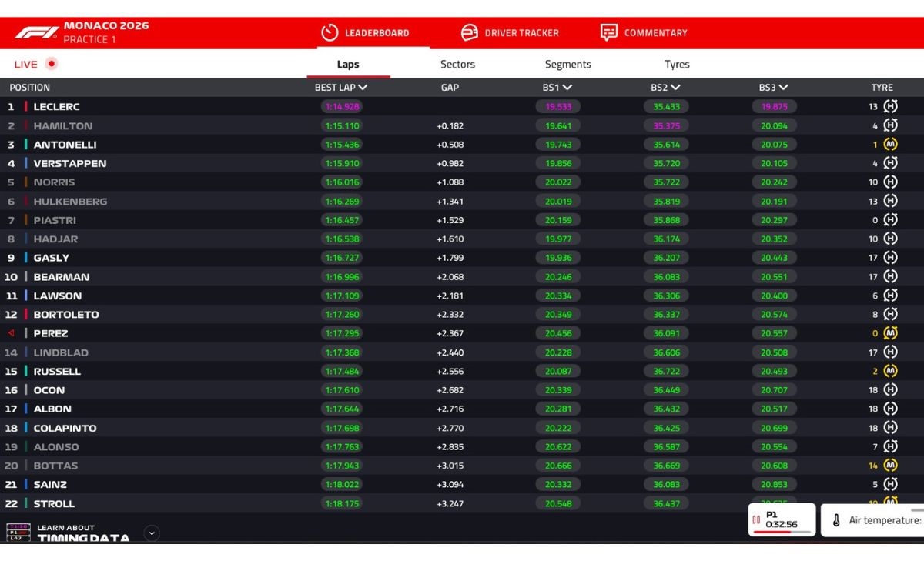Viewport: 924px width, 561px height.
Task: Click the GAP column header
Action: tap(450, 88)
